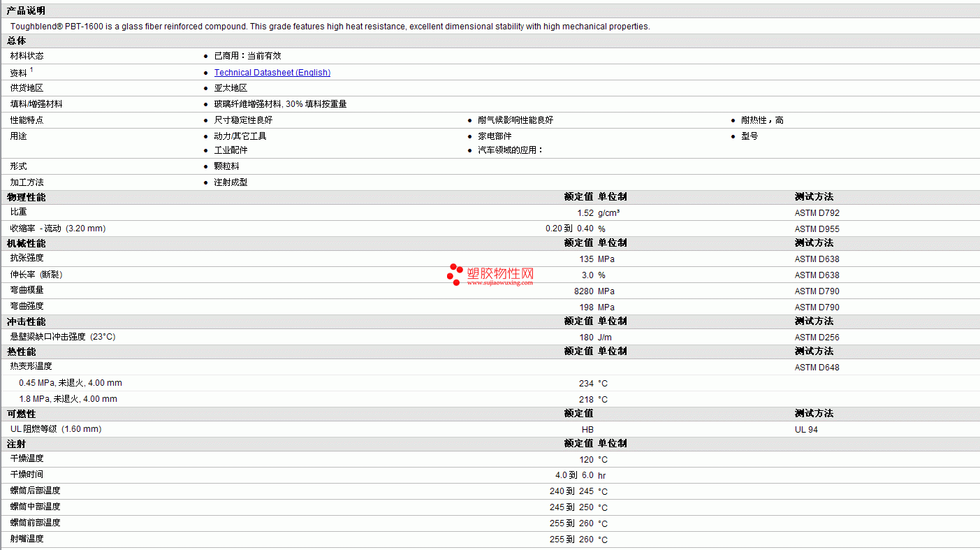Click the 汽车领域的应用 use entry
The height and width of the screenshot is (550, 980).
coord(510,150)
